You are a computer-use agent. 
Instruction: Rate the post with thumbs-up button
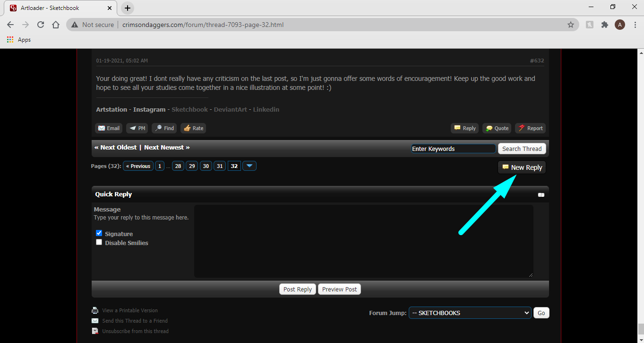(x=193, y=128)
